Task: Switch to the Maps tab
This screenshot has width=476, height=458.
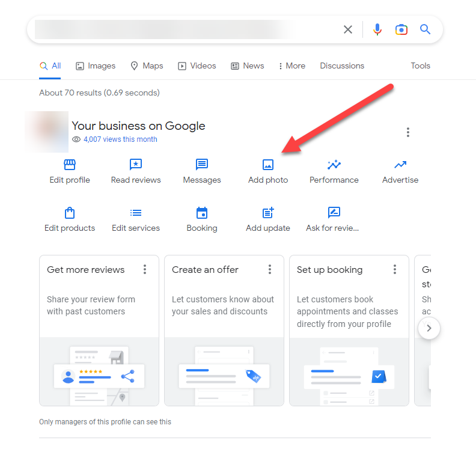Action: pos(147,66)
